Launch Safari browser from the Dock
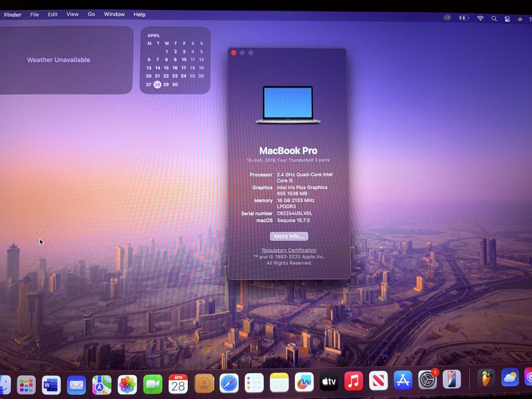Viewport: 532px width, 399px height. coord(229,383)
